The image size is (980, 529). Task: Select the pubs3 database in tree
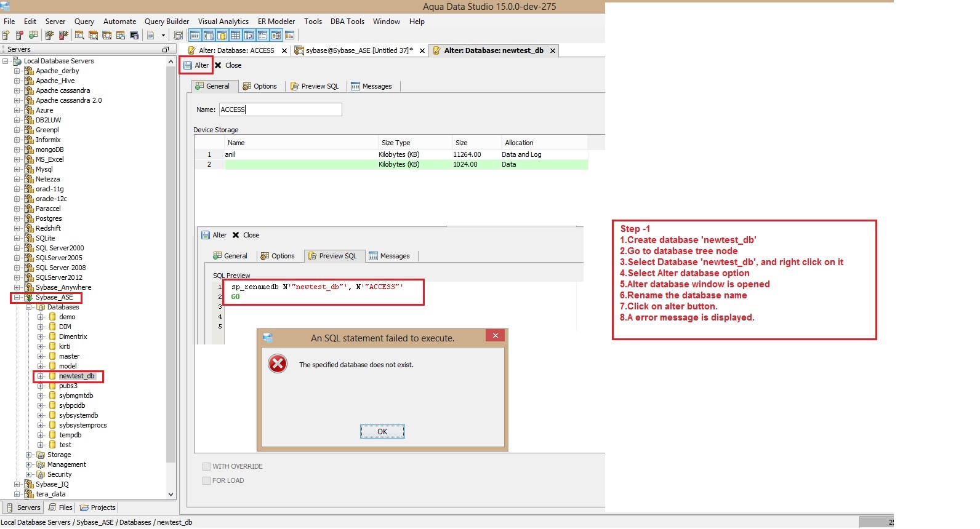point(68,386)
